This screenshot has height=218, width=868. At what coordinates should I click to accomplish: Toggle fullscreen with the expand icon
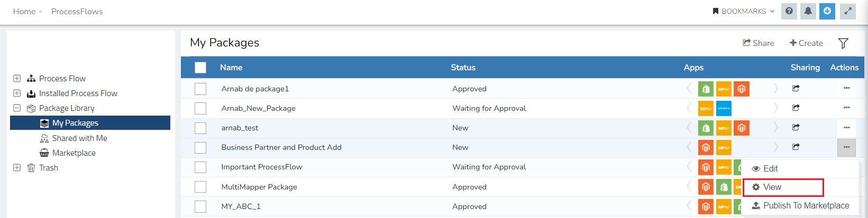[x=848, y=11]
